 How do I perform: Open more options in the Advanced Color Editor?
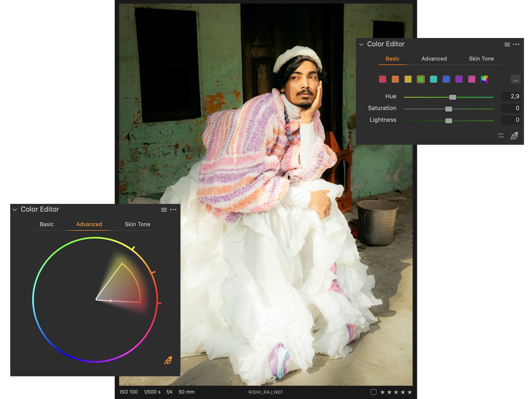coord(173,209)
